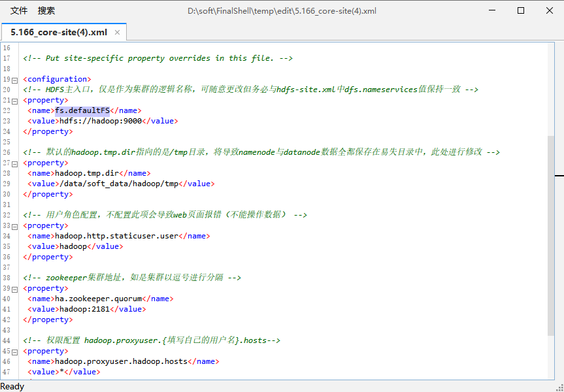Image resolution: width=564 pixels, height=392 pixels.
Task: Collapse the ha.zookeeper.quorum property fold at line 39
Action: tap(14, 287)
